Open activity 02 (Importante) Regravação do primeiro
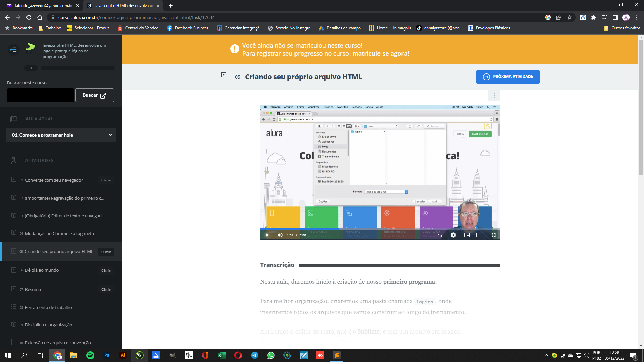Screen dimensions: 644x362 [x=61, y=198]
